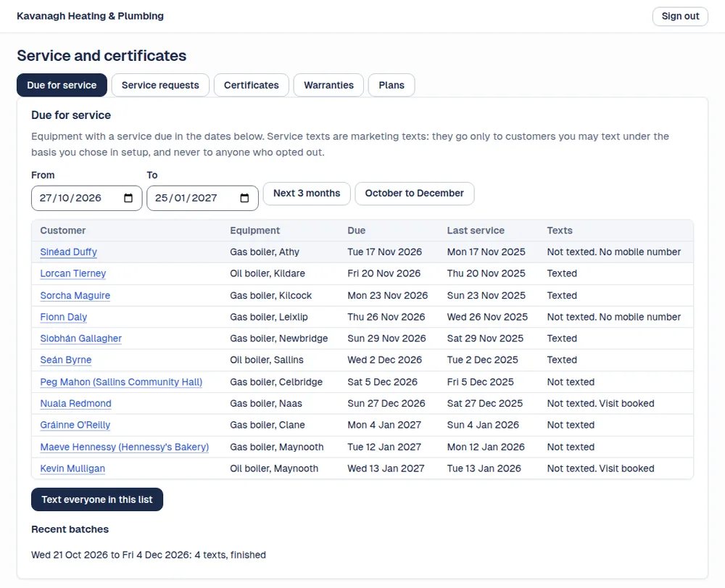Select the Warranties tab
725x588 pixels.
pyautogui.click(x=328, y=85)
